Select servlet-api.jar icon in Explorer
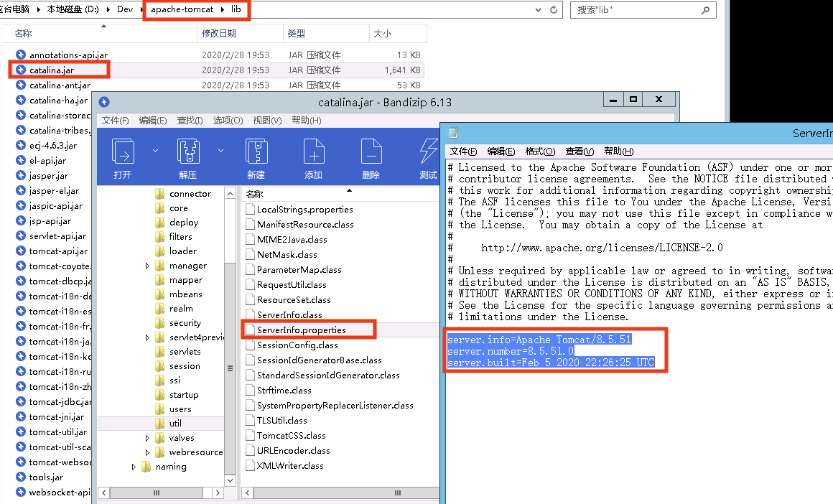Screen dimensions: 833x504 (x=21, y=235)
